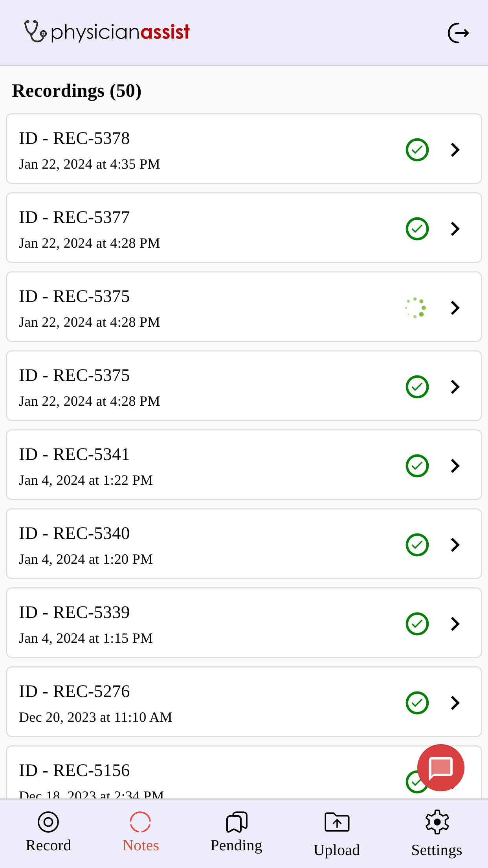Click the Upload folder icon
This screenshot has width=488, height=868.
(337, 822)
